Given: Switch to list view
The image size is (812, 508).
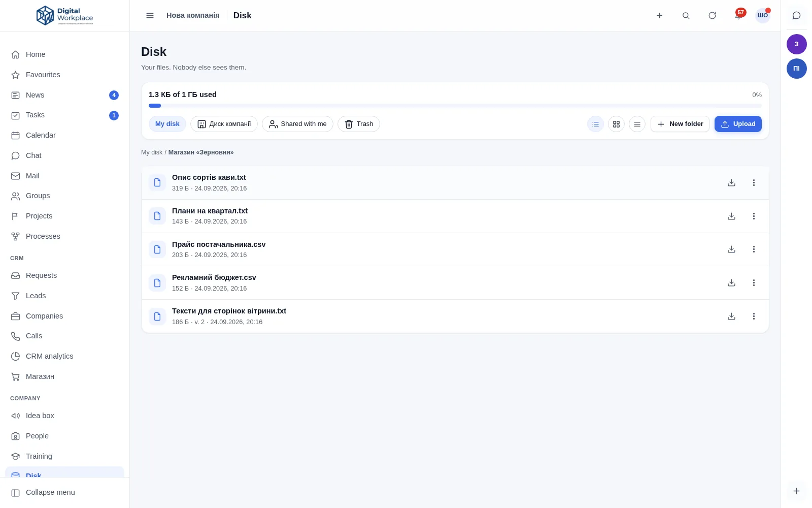Looking at the screenshot, I should coord(595,124).
